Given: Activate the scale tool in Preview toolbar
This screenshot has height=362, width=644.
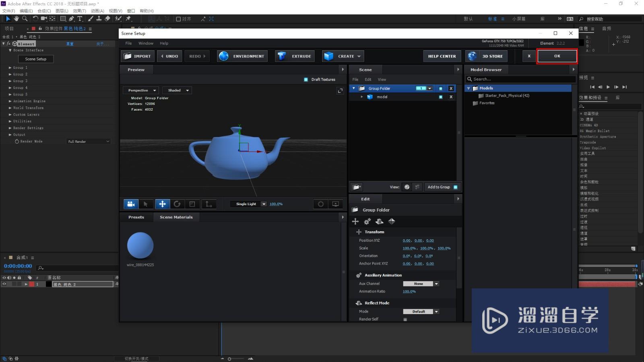Looking at the screenshot, I should tap(192, 204).
